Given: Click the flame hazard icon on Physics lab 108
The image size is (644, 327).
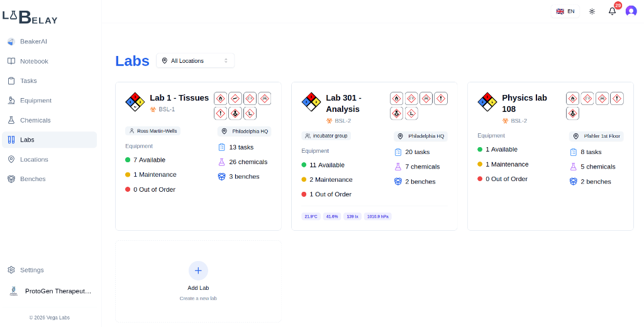Looking at the screenshot, I should tap(572, 99).
